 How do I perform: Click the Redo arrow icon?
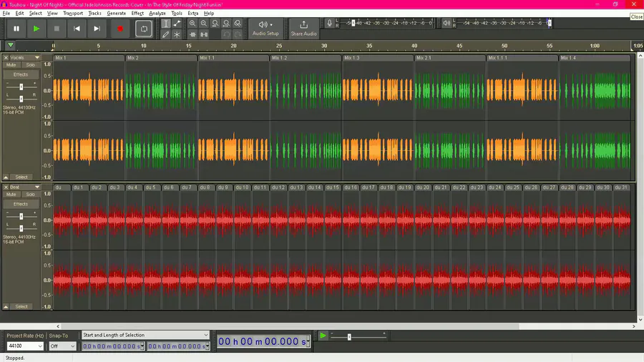[238, 34]
